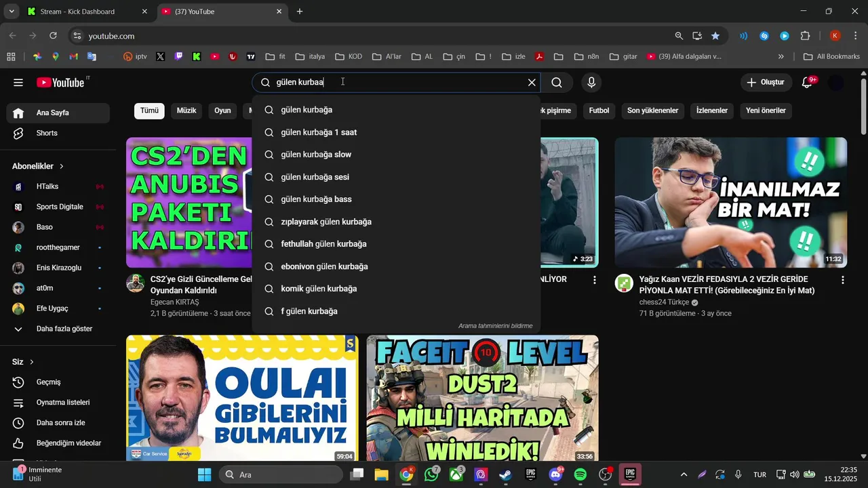Open the chess24 Türkçe channel link

tap(664, 302)
